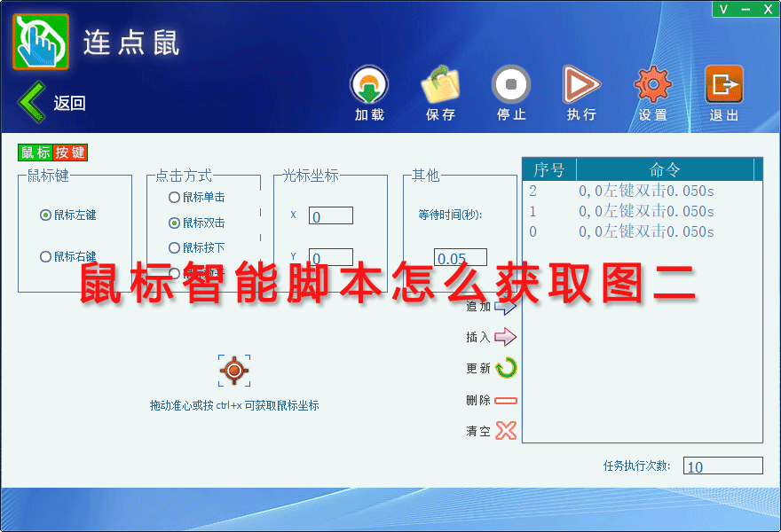Select the 鼠标右键 radio button
The image size is (781, 532).
point(45,256)
